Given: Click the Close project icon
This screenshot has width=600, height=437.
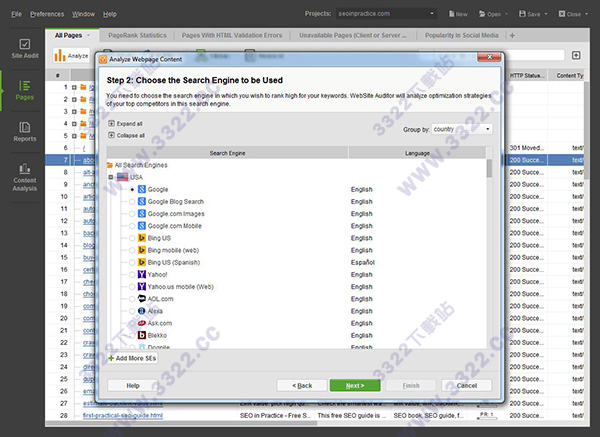Looking at the screenshot, I should [561, 14].
